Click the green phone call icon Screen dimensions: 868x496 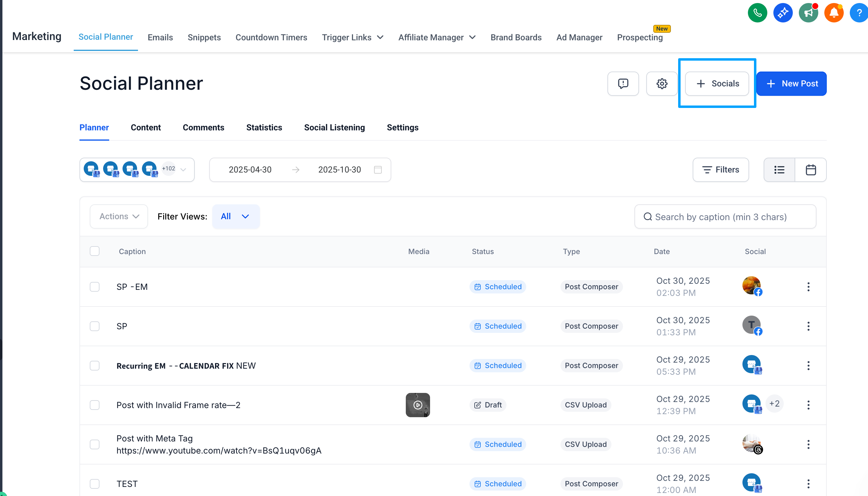tap(757, 13)
